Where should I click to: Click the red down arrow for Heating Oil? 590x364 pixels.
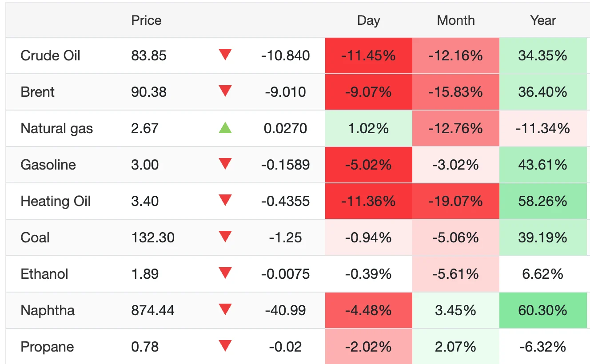point(225,201)
